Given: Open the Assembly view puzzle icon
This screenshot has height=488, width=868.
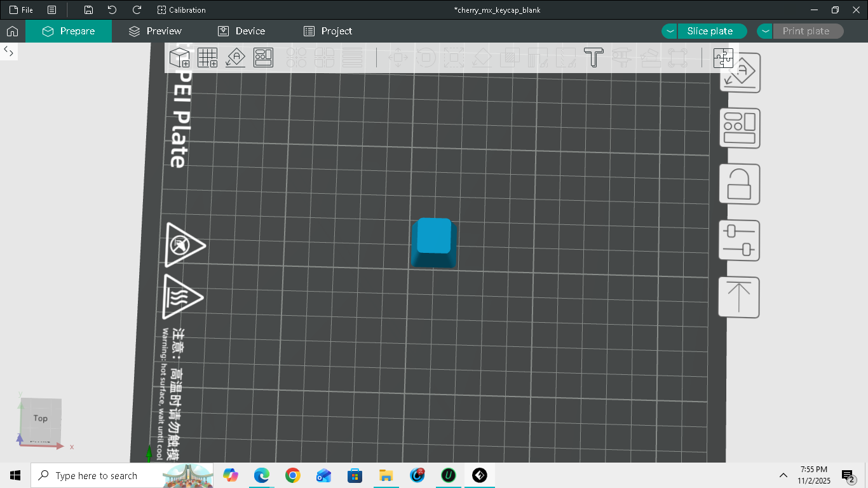Looking at the screenshot, I should click(x=723, y=58).
